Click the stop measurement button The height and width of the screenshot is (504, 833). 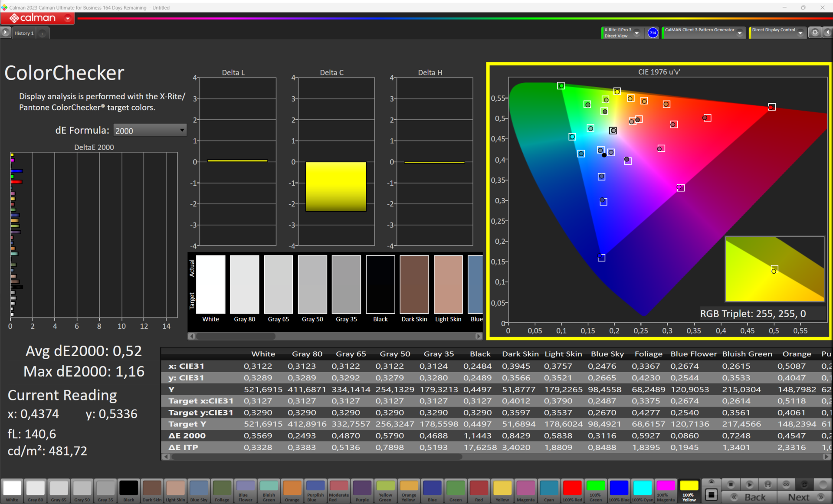(x=731, y=484)
